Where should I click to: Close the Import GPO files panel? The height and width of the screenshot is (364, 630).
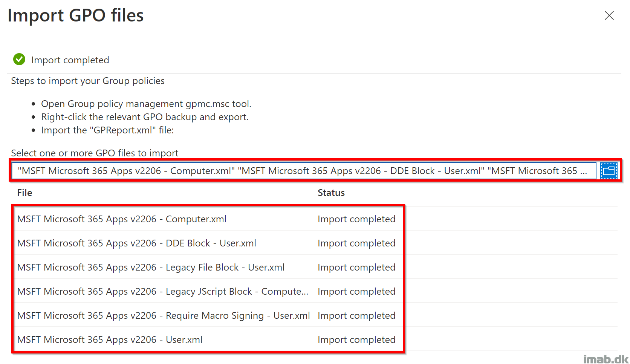(x=609, y=15)
